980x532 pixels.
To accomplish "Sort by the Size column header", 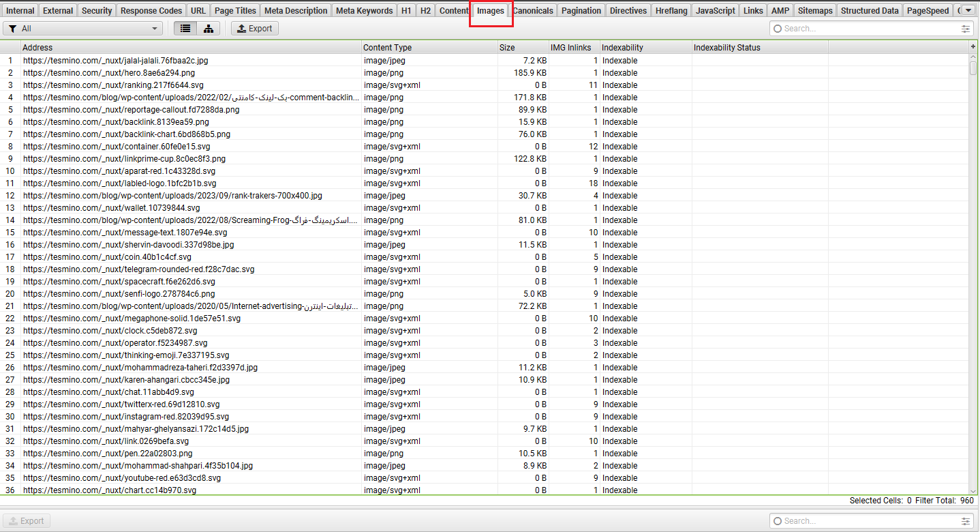I will [x=523, y=48].
